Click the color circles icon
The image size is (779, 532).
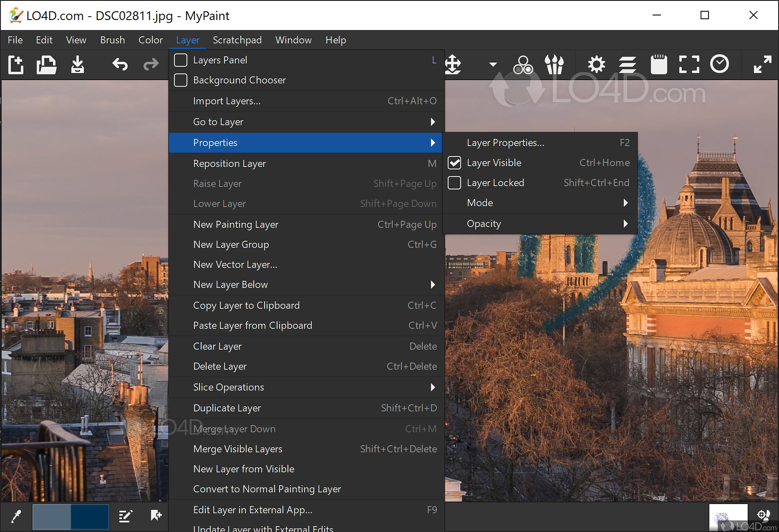(x=523, y=65)
